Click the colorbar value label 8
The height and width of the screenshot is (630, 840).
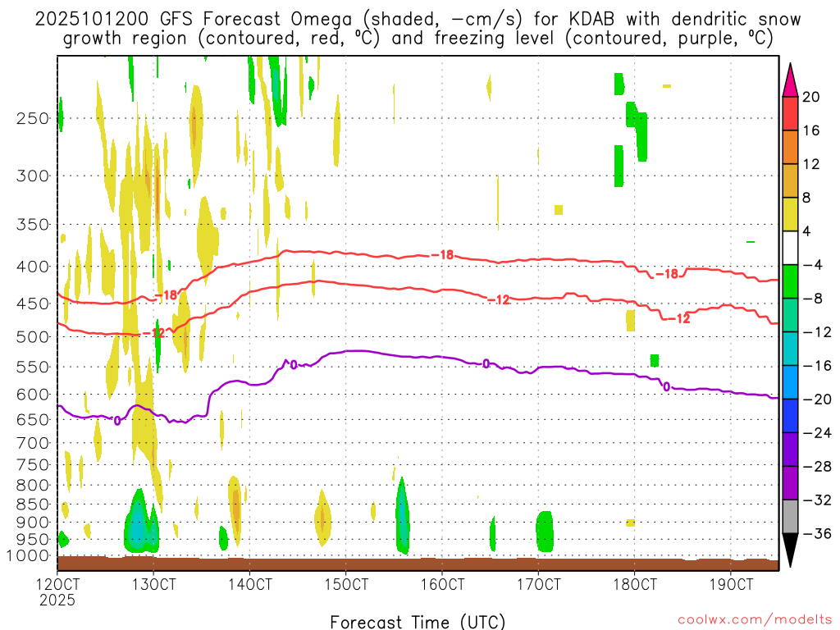click(x=807, y=199)
